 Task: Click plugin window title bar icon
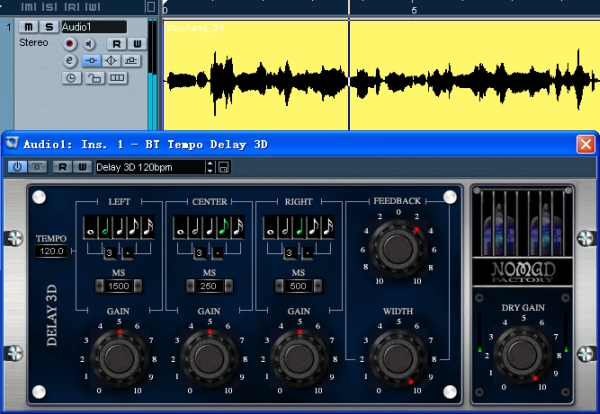pyautogui.click(x=12, y=143)
